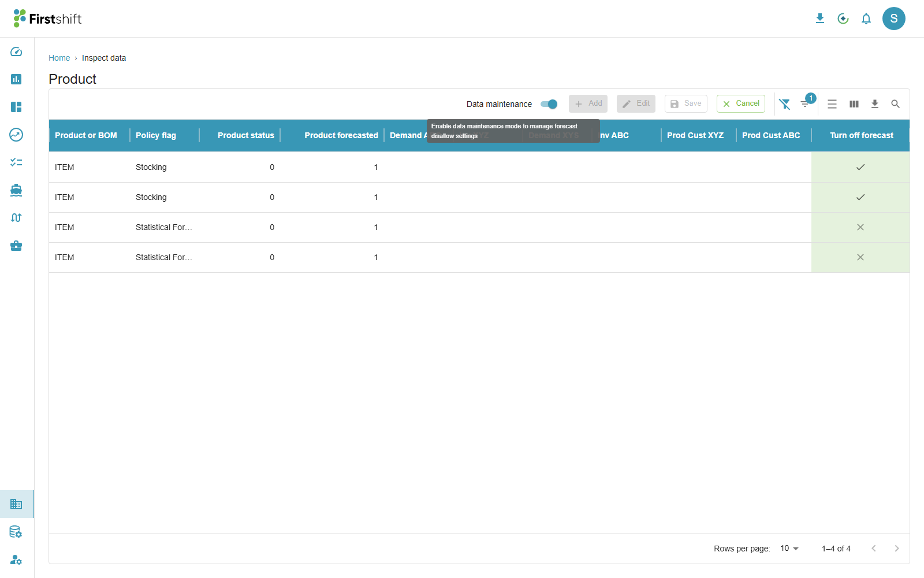Image resolution: width=924 pixels, height=578 pixels.
Task: Sort by Policy flag column header
Action: [x=156, y=135]
